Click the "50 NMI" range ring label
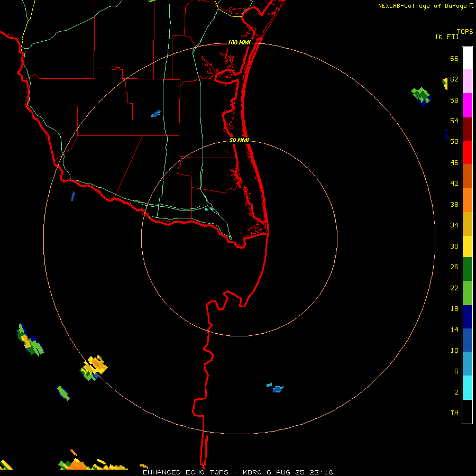Viewport: 476px width, 476px height. click(239, 140)
